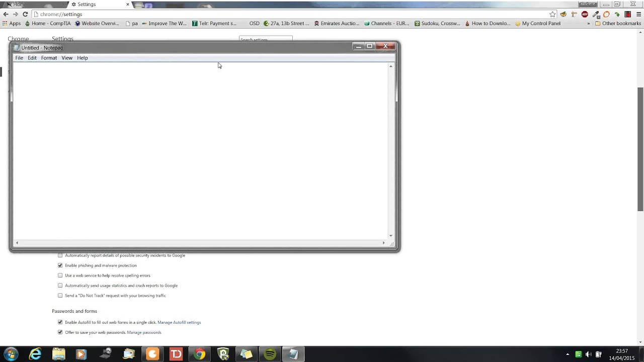The width and height of the screenshot is (644, 362).
Task: Switch to Google Chrome in the taskbar
Action: [200, 354]
